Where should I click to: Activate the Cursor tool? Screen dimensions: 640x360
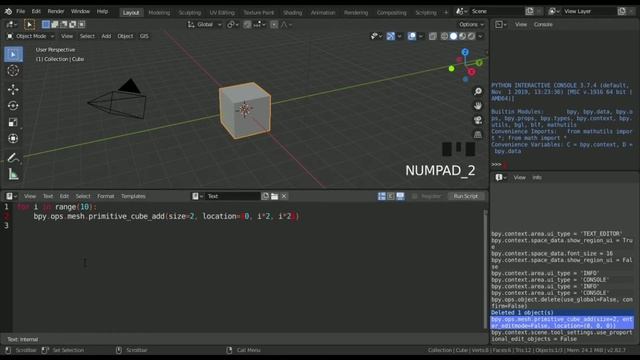13,71
